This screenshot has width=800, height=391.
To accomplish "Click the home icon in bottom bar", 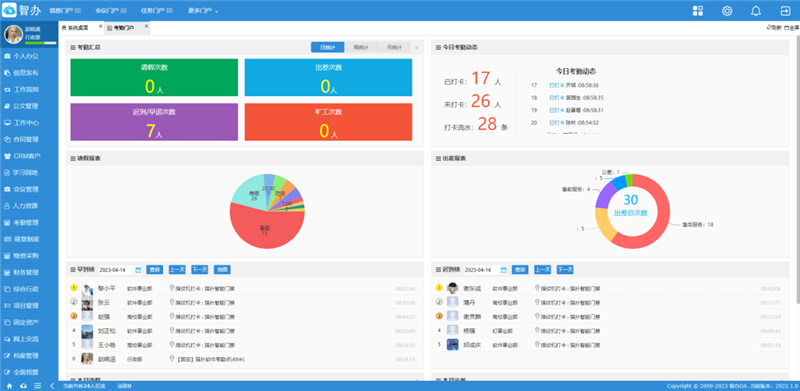I will [9, 386].
